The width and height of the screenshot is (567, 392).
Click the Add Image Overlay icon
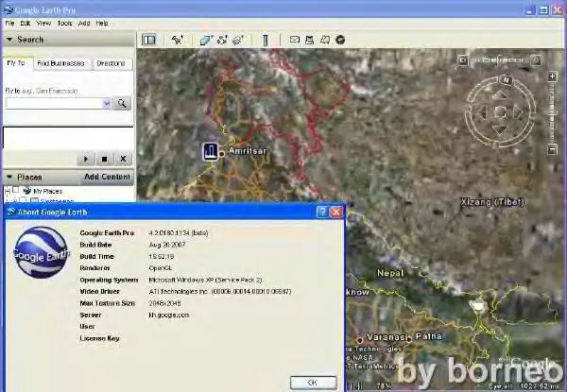237,40
